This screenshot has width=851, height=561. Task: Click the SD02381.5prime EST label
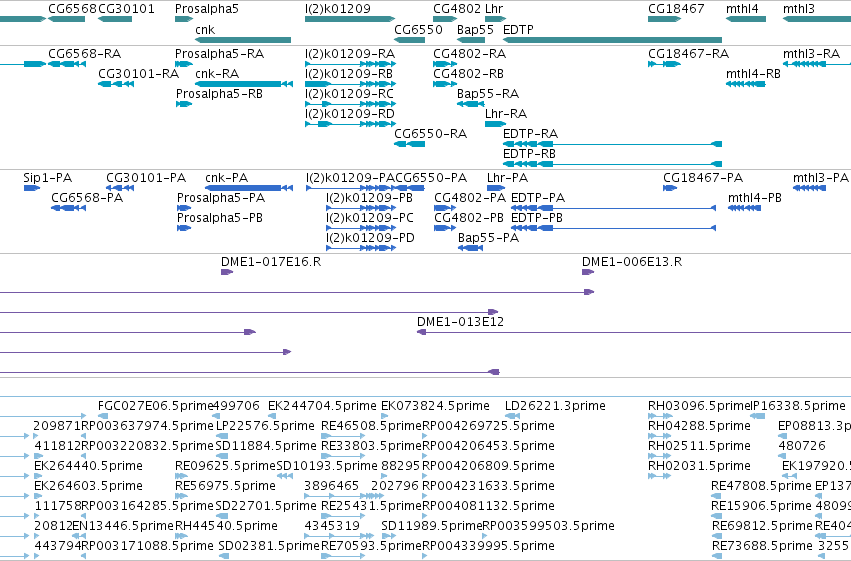[x=269, y=546]
